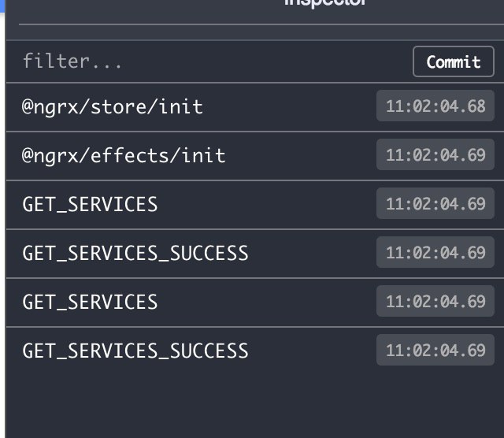Select the first GET_SERVICES action
Viewport: 504px width, 438px height.
pos(255,205)
